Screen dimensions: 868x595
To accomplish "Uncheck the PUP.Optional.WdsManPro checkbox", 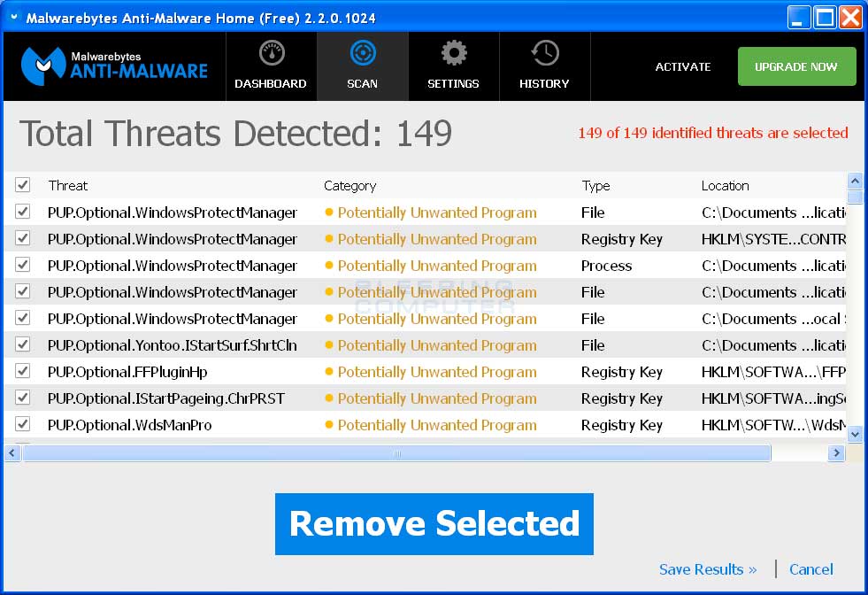I will tap(23, 424).
